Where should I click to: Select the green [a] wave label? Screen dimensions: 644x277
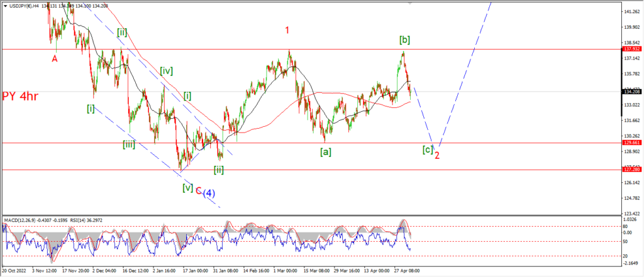(325, 151)
